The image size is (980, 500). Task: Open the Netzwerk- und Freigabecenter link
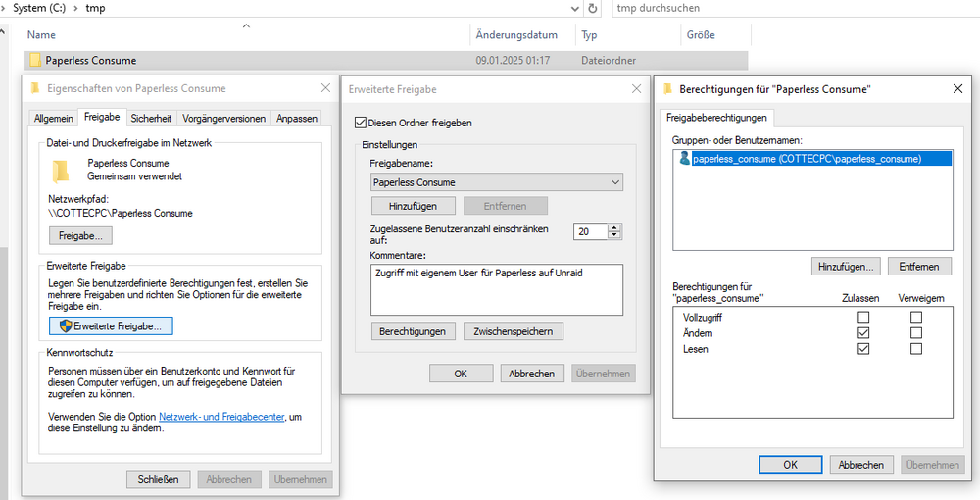(x=221, y=417)
